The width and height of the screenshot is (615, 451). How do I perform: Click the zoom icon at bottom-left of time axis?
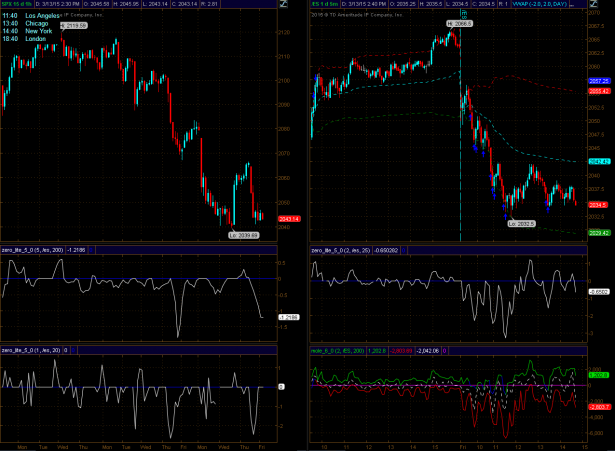[6, 445]
